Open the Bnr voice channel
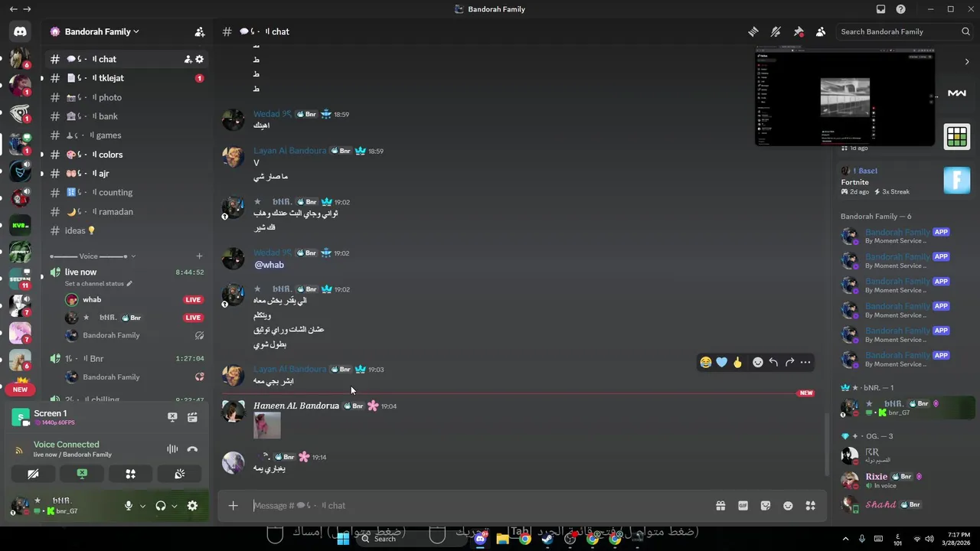Image resolution: width=980 pixels, height=551 pixels. tap(126, 358)
